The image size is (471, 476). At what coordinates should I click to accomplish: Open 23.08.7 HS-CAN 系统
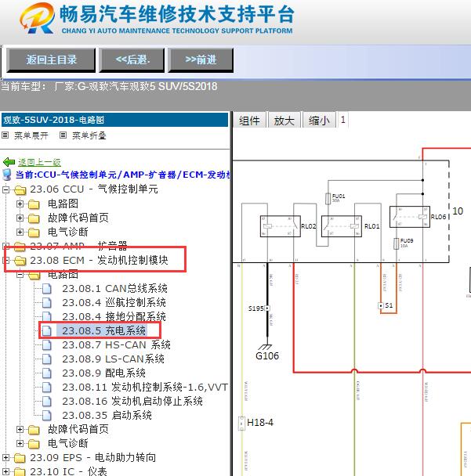tap(116, 344)
